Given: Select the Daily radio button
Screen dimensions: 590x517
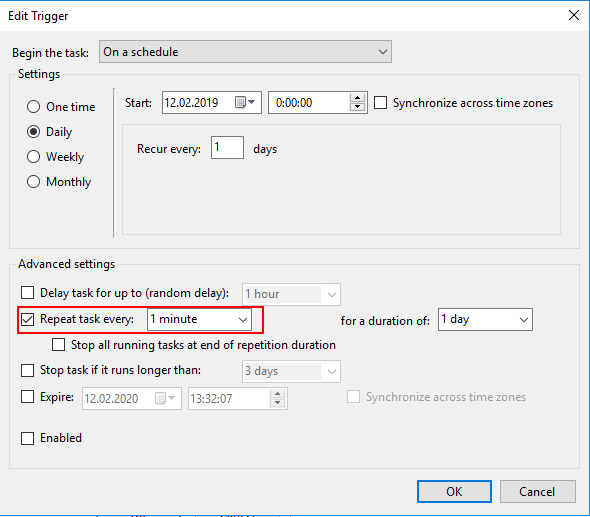Looking at the screenshot, I should pos(33,132).
